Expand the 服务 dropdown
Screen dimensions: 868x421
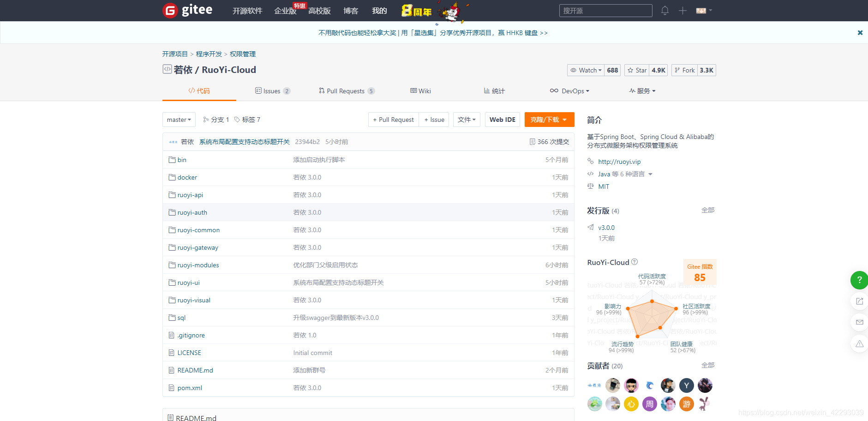pyautogui.click(x=642, y=91)
